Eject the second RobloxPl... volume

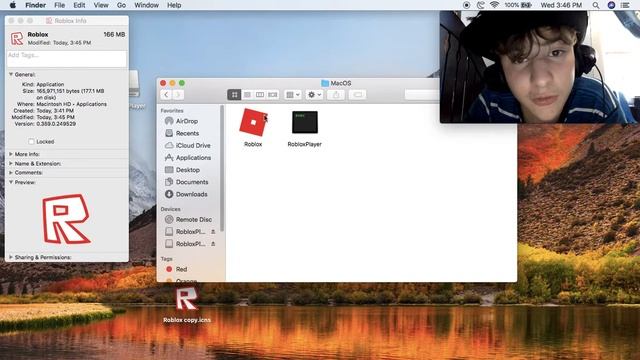[213, 244]
